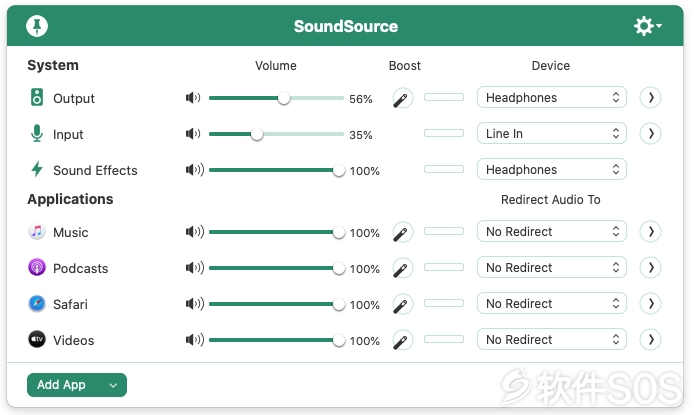This screenshot has width=694, height=415.
Task: Toggle the Podcasts boost magic wand
Action: (x=403, y=268)
